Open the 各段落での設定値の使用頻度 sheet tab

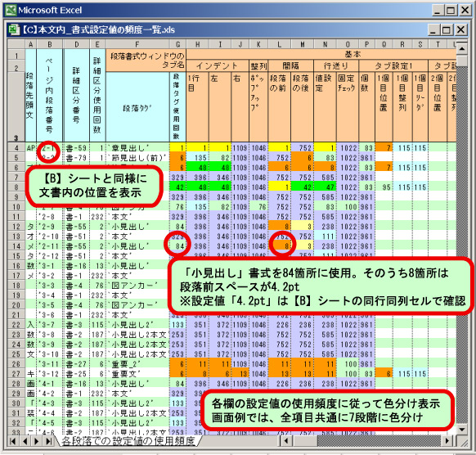click(x=128, y=441)
